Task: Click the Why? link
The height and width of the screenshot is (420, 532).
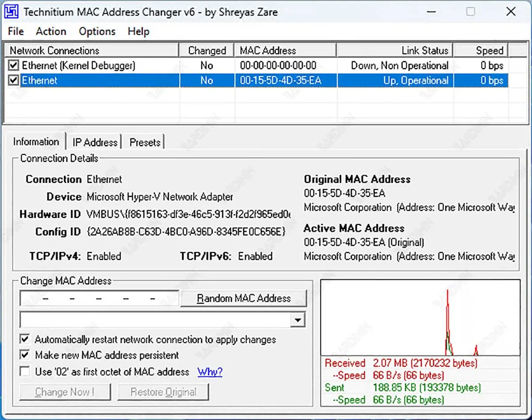Action: [x=210, y=372]
